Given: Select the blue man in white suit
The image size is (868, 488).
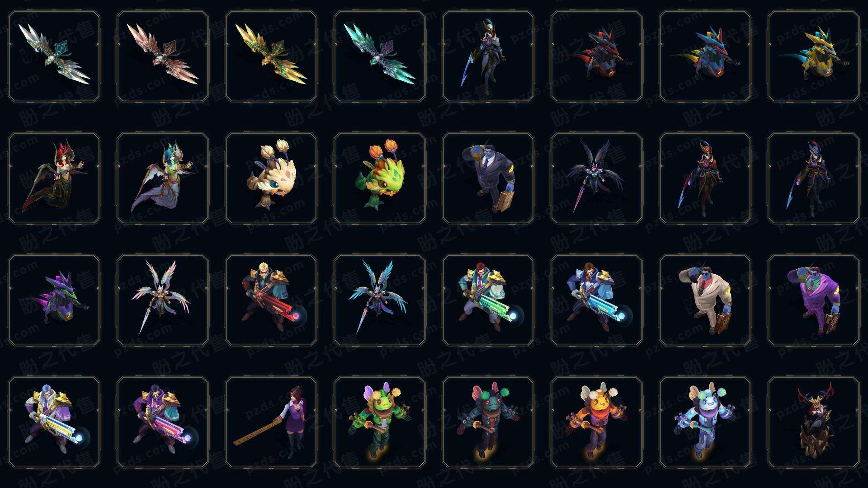Looking at the screenshot, I should 705,300.
